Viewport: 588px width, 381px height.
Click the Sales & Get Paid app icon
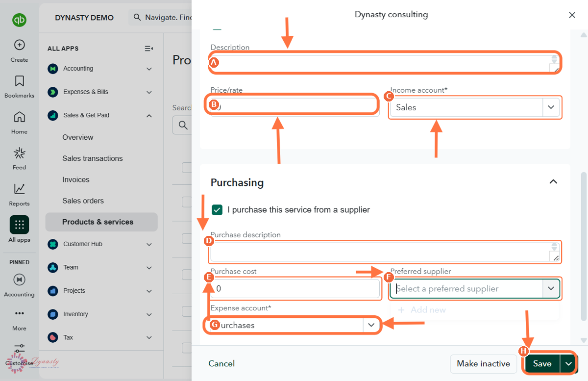pyautogui.click(x=53, y=115)
